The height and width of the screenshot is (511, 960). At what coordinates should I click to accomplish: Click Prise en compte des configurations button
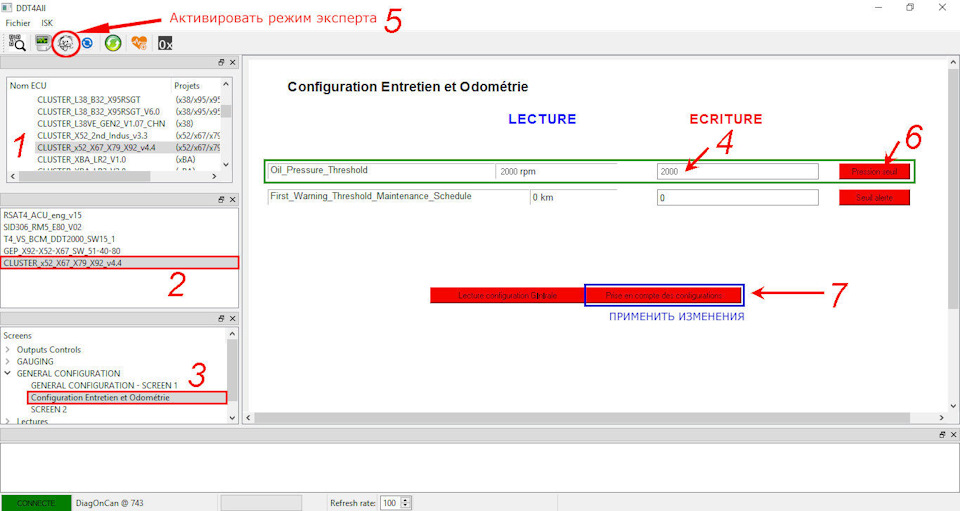(x=664, y=296)
